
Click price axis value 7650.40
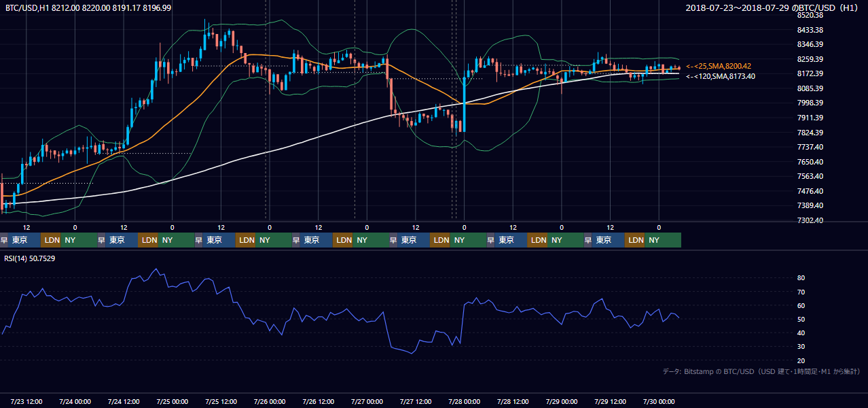pos(810,162)
